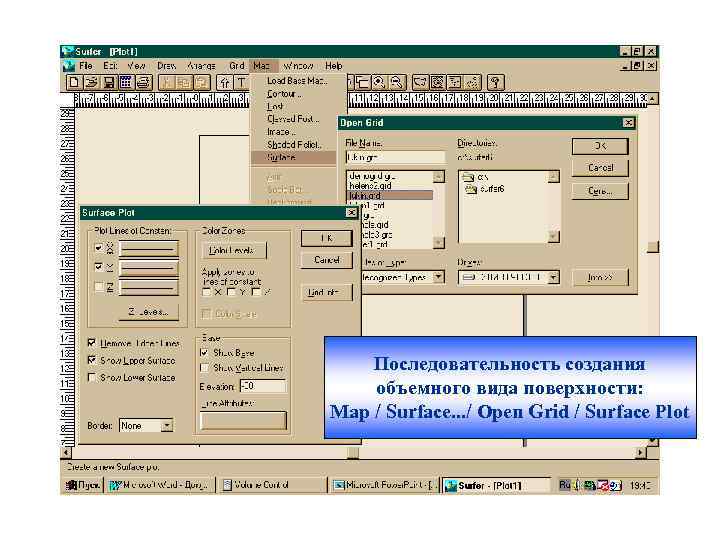This screenshot has width=720, height=540.
Task: Select the arrow pointer tool icon
Action: pos(225,83)
